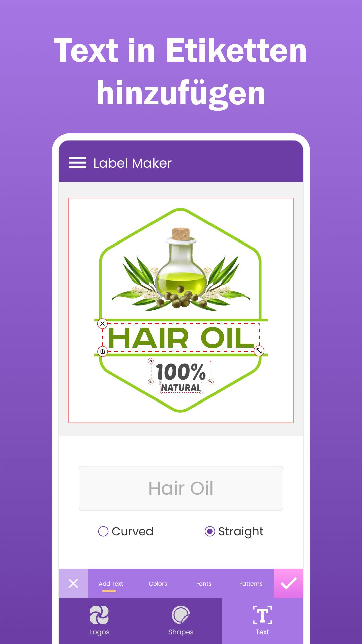Cancel text editing with the X button
Image resolution: width=362 pixels, height=644 pixels.
74,583
